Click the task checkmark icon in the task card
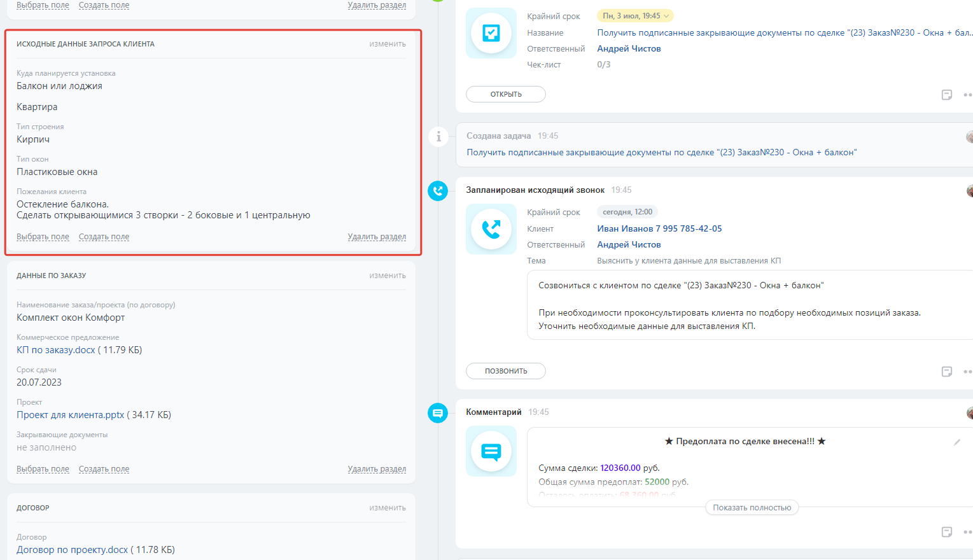 point(491,33)
